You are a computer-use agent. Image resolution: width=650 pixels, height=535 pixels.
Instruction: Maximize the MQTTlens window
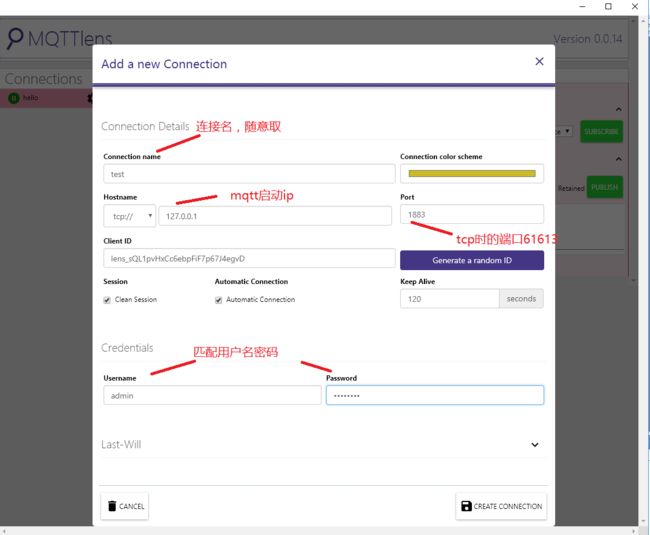pyautogui.click(x=608, y=6)
